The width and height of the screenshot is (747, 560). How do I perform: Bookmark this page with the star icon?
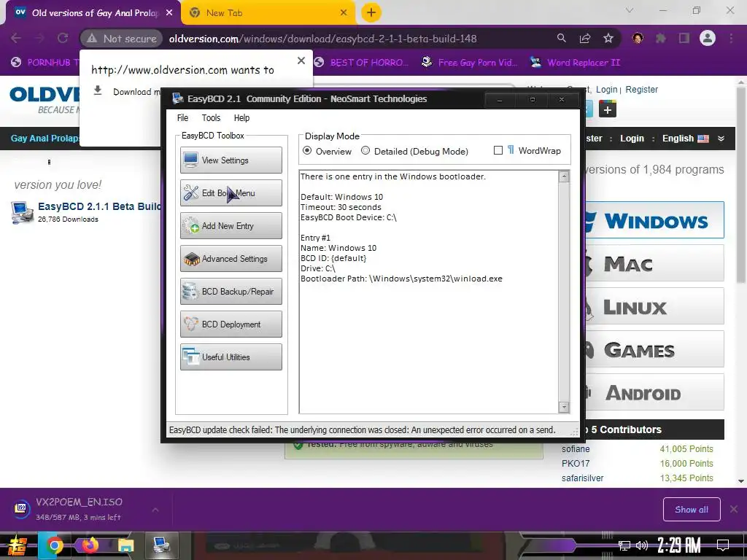608,38
